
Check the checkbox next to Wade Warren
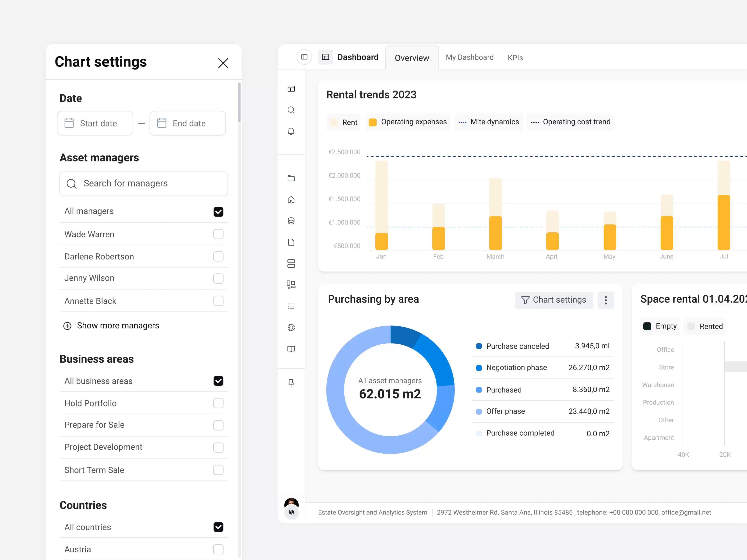click(x=218, y=234)
